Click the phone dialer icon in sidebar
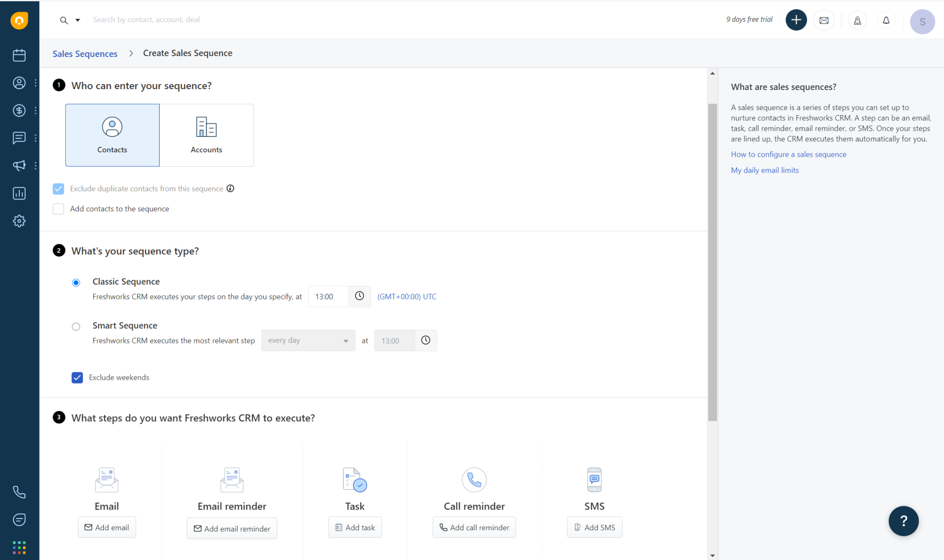Image resolution: width=944 pixels, height=560 pixels. pyautogui.click(x=19, y=492)
